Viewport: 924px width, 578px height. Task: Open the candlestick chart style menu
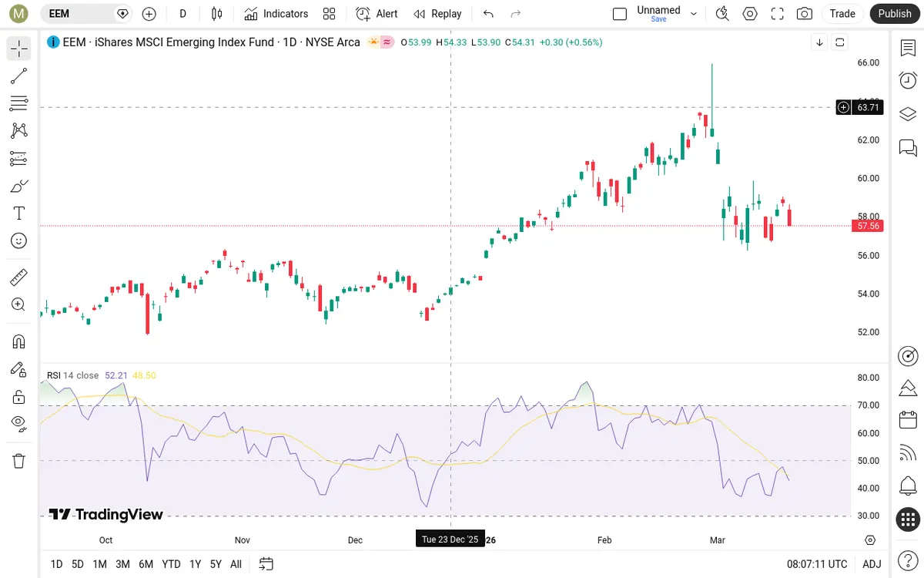coord(216,14)
